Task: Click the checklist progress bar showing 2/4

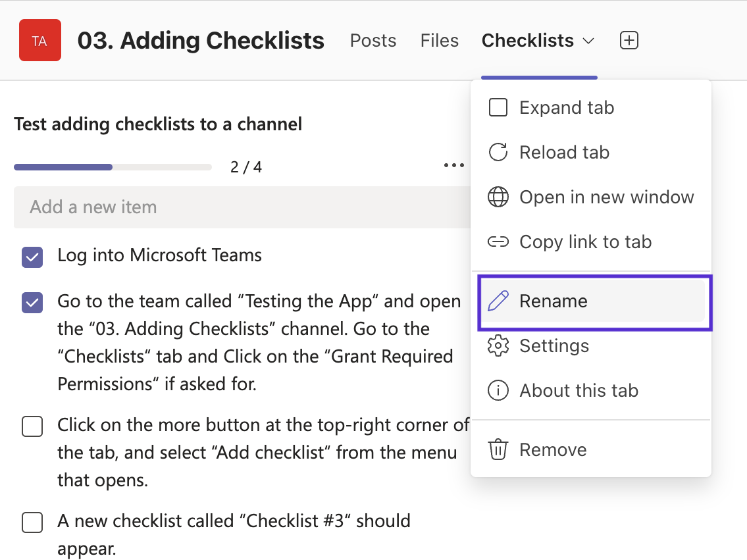Action: [x=113, y=167]
